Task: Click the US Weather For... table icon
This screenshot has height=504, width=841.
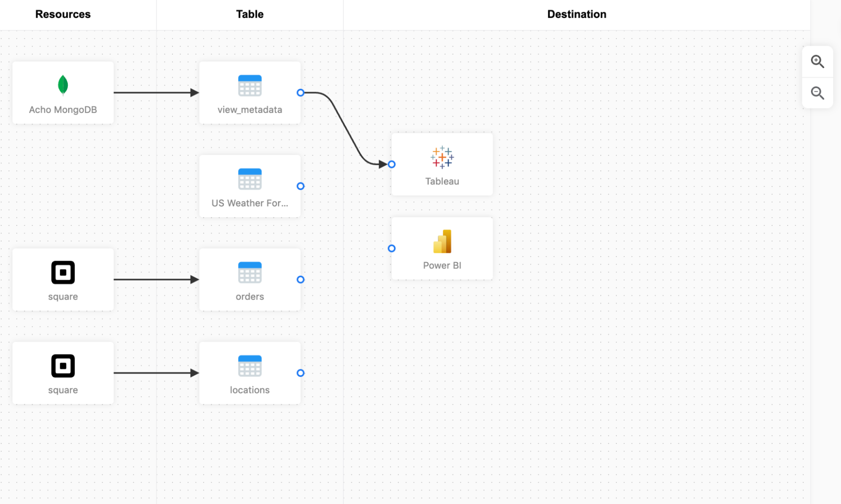Action: 249,179
